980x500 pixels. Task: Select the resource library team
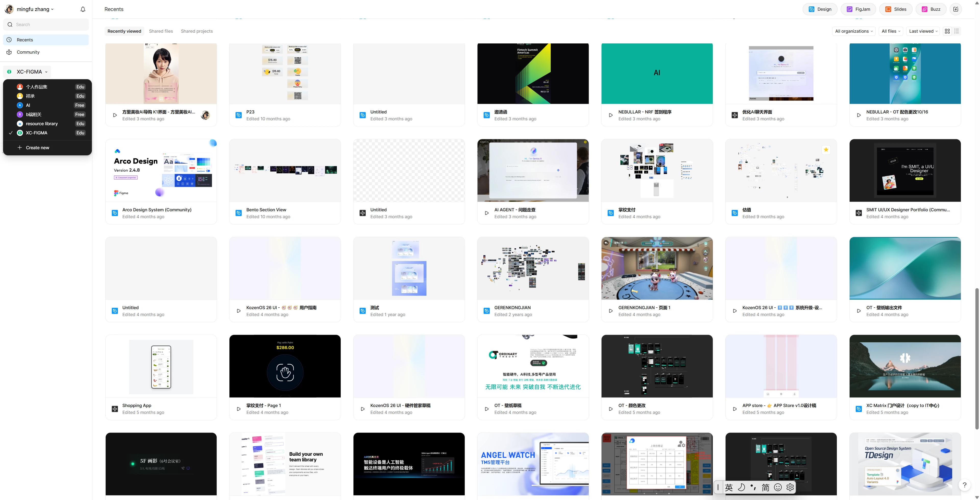tap(41, 124)
